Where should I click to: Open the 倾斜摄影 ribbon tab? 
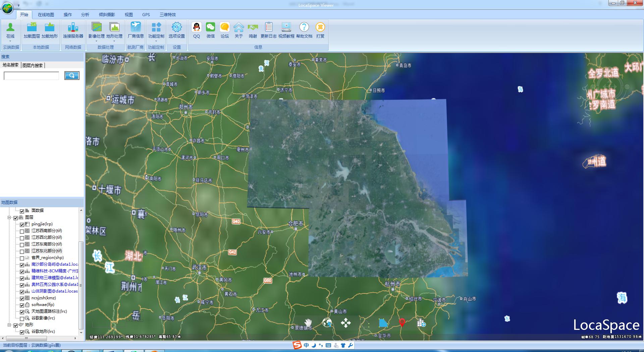coord(107,14)
